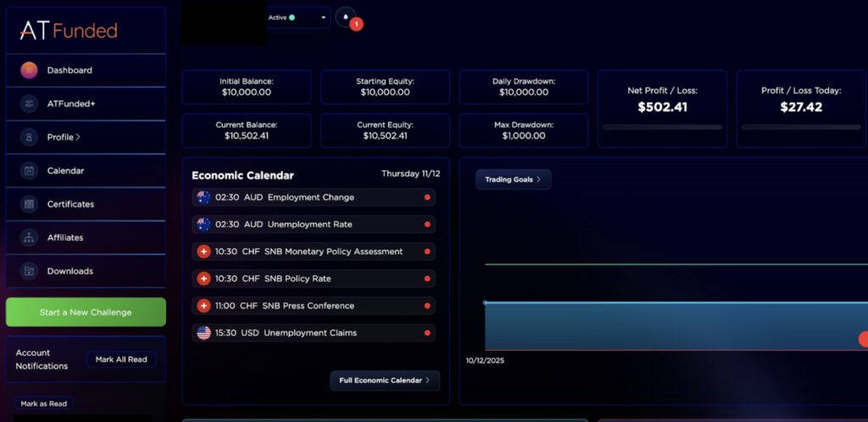Image resolution: width=868 pixels, height=422 pixels.
Task: Click the orange marker at chart's right edge
Action: [864, 339]
